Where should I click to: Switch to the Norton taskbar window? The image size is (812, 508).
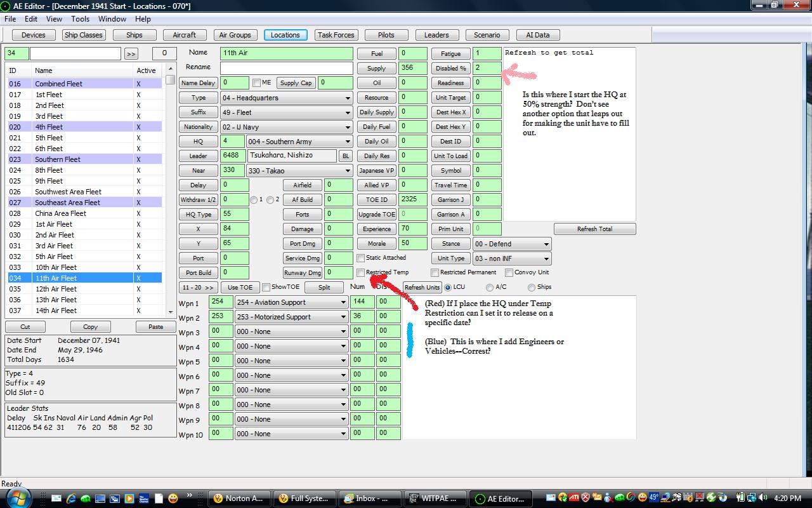tap(239, 498)
